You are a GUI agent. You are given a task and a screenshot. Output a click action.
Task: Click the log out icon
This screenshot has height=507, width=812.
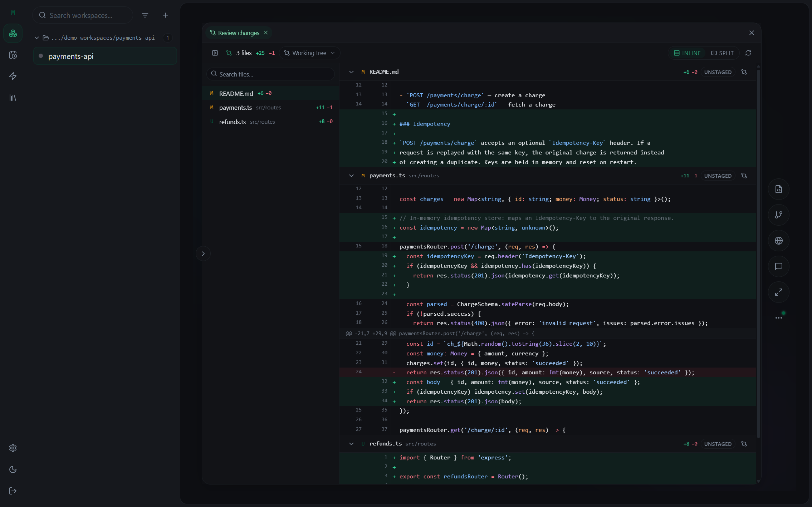[13, 491]
